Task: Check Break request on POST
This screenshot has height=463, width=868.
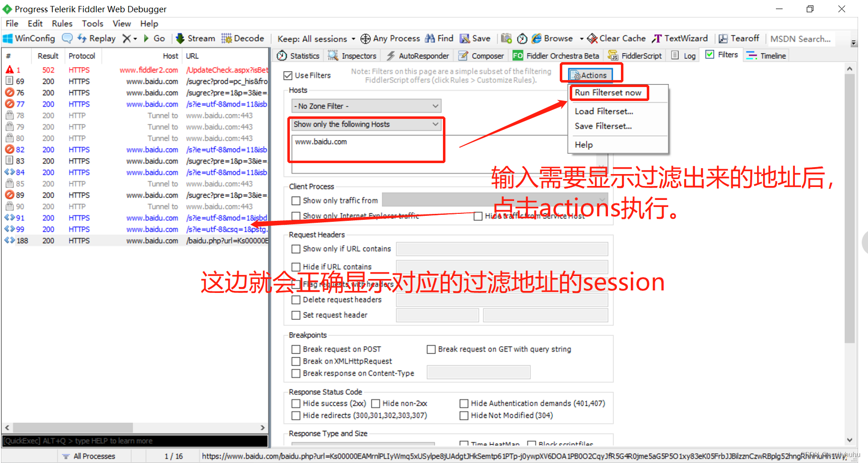Action: pyautogui.click(x=296, y=349)
